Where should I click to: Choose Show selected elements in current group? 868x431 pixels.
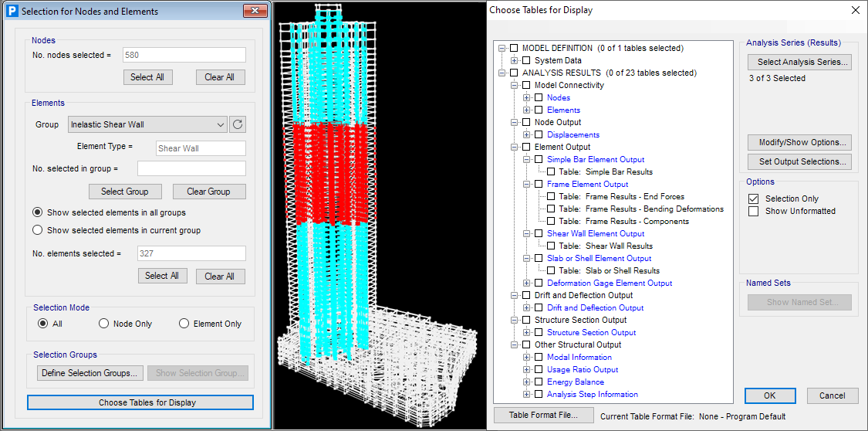coord(38,230)
